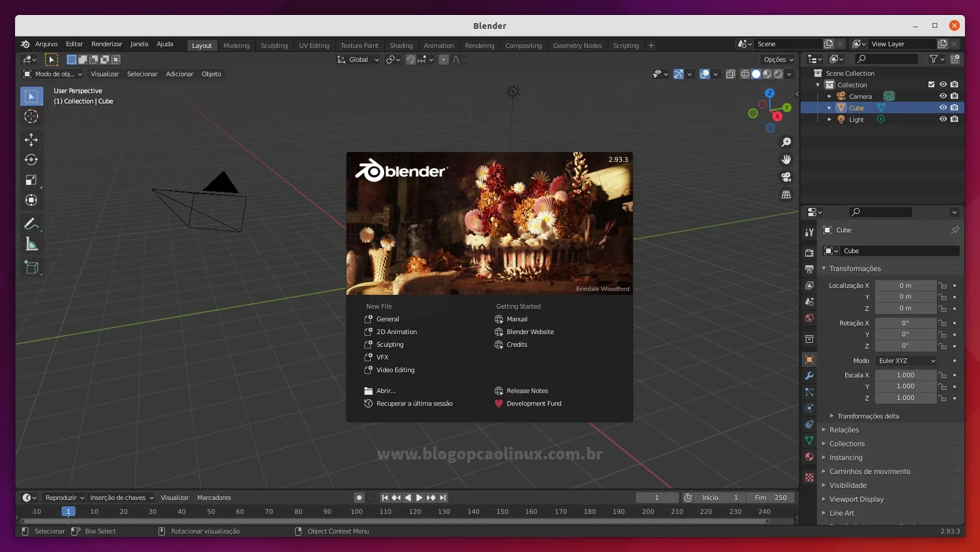
Task: Select the Cursor tool in the left toolbar
Action: tap(31, 116)
